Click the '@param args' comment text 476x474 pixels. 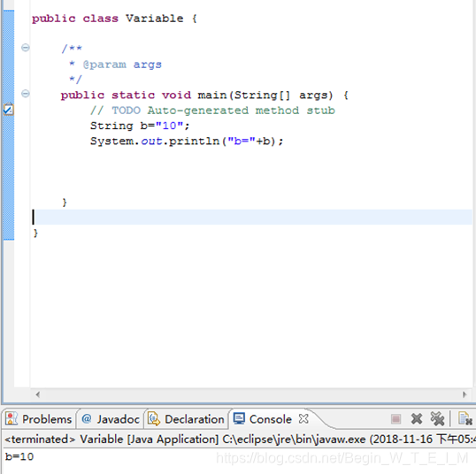122,65
